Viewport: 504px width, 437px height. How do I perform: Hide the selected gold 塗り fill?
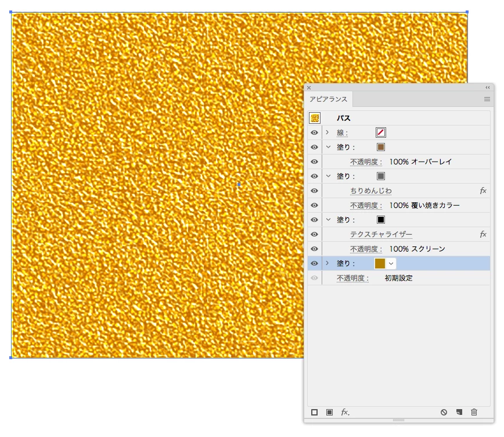click(x=314, y=263)
